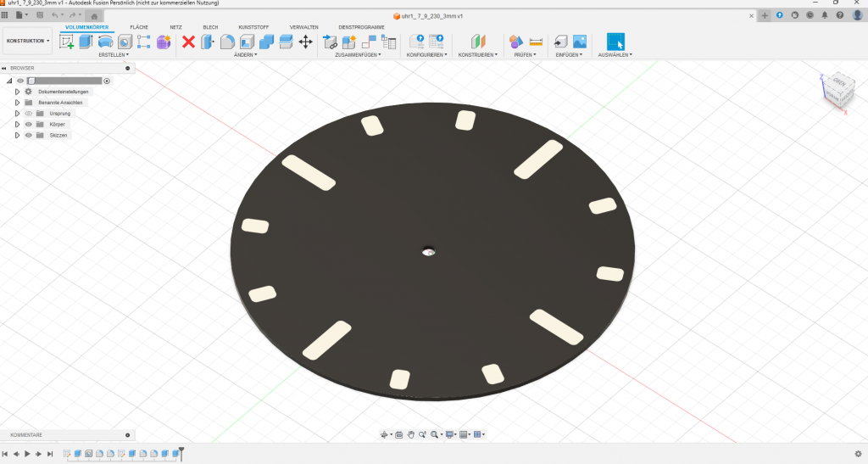This screenshot has width=868, height=464.
Task: Click the Create Sketch icon
Action: [x=66, y=42]
